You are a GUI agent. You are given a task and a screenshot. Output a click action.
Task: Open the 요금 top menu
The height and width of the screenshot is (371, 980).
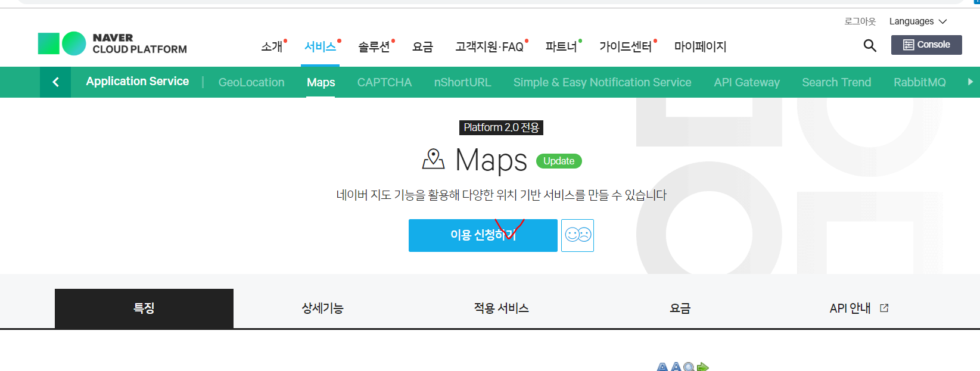click(422, 46)
